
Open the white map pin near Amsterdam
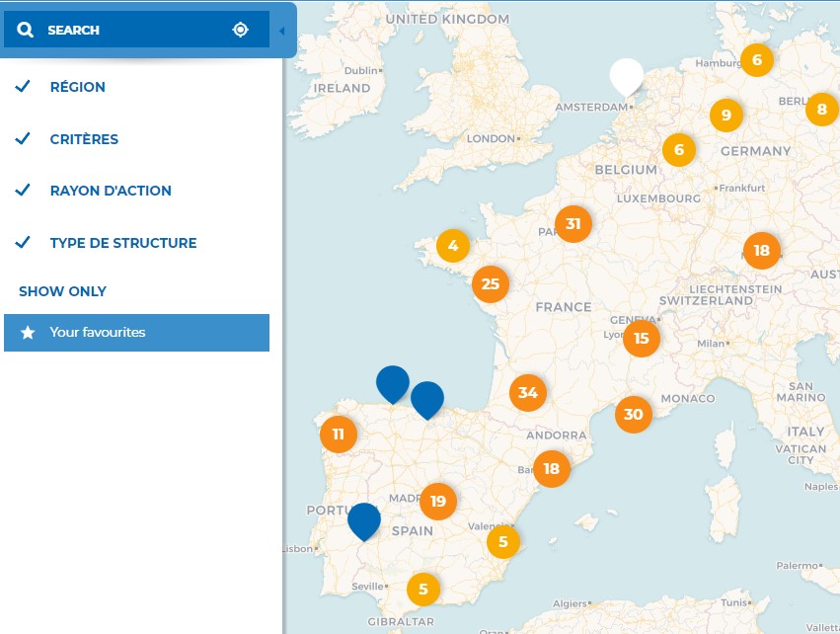pyautogui.click(x=626, y=77)
